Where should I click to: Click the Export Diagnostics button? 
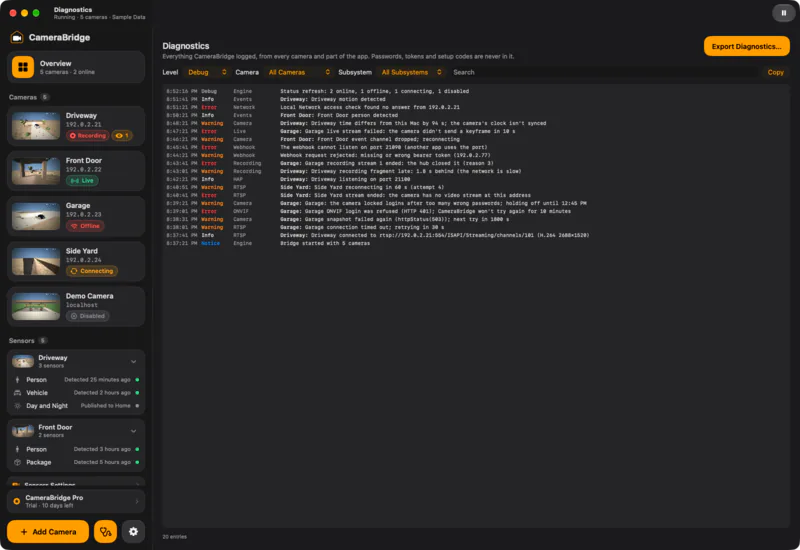[x=746, y=46]
